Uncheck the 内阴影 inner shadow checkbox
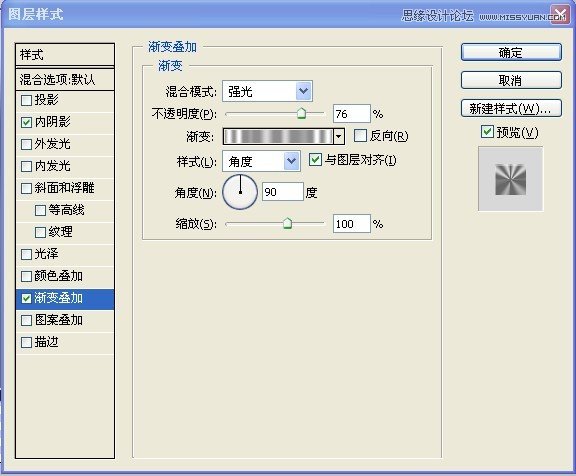The height and width of the screenshot is (476, 576). [x=26, y=122]
